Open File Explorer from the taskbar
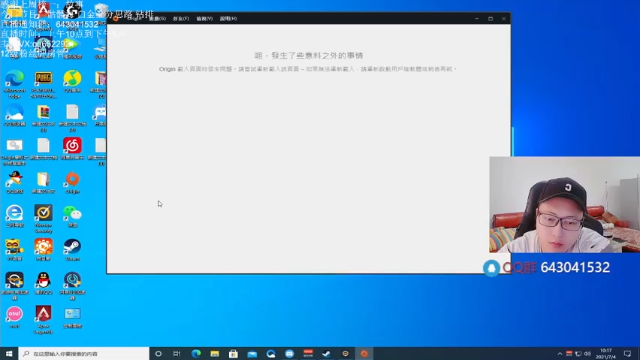The width and height of the screenshot is (640, 360). [215, 353]
